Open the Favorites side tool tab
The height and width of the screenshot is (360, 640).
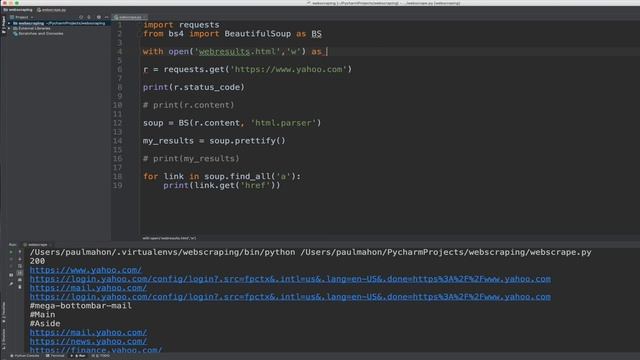[x=4, y=313]
